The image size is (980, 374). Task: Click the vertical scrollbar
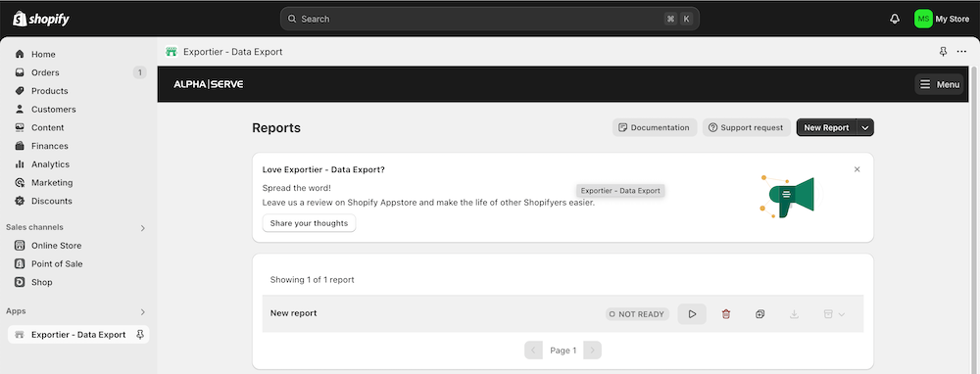[974, 218]
